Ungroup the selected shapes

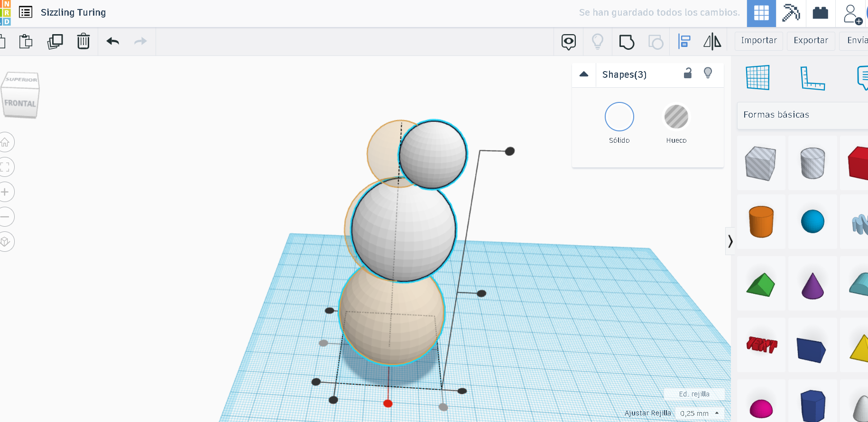point(656,42)
